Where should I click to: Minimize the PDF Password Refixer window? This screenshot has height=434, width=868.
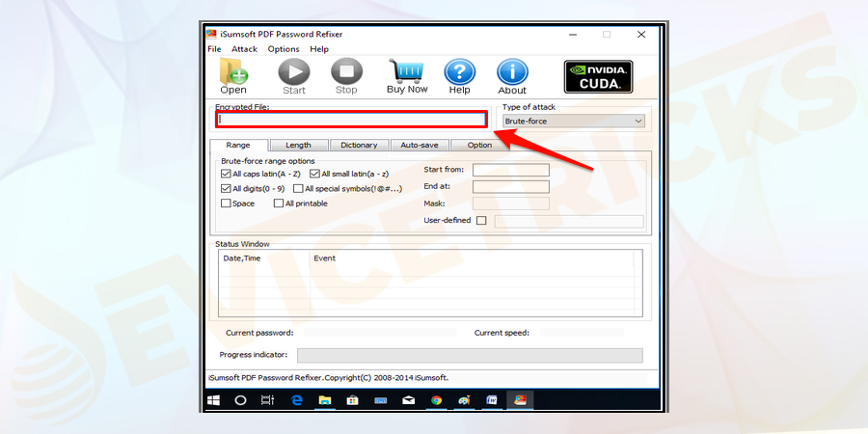573,35
